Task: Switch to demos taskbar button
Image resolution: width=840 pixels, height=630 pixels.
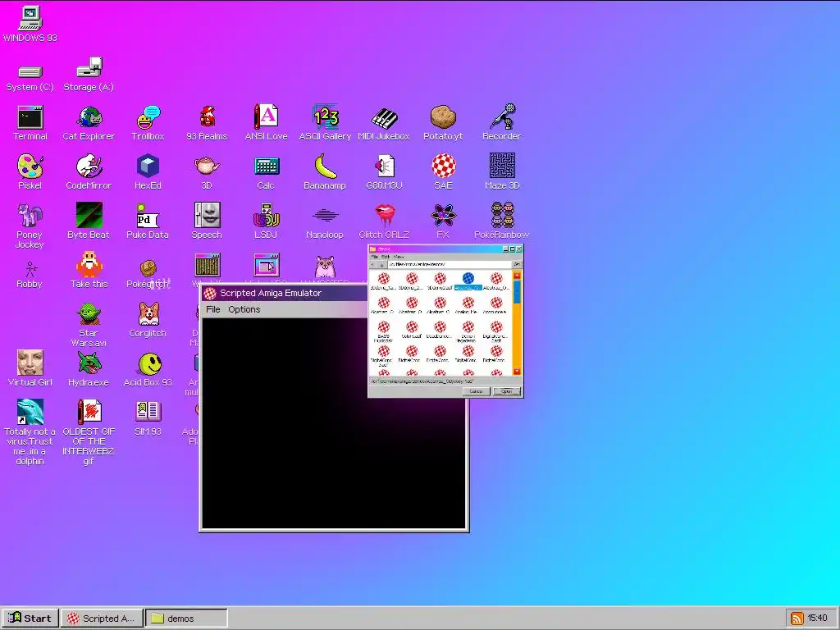Action: [x=186, y=619]
